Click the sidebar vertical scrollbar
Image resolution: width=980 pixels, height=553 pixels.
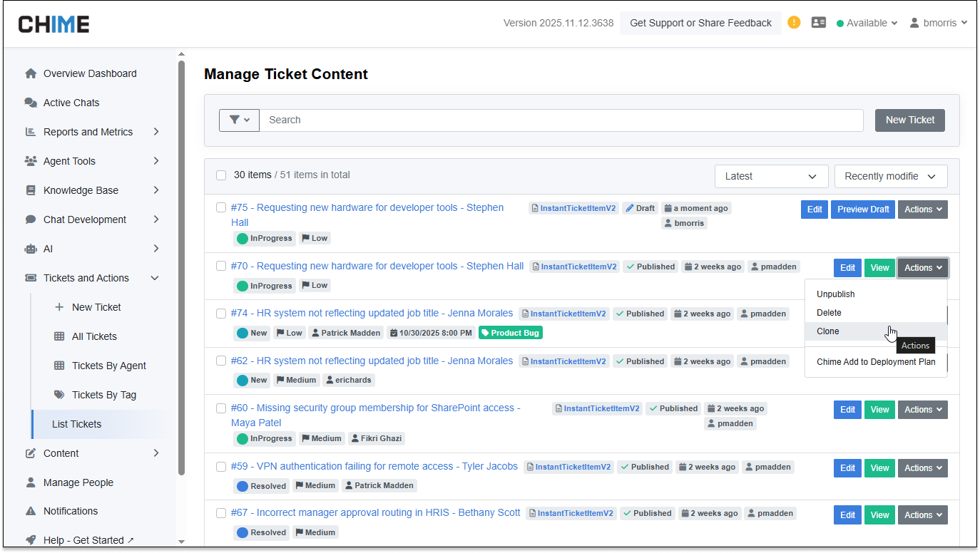pos(181,271)
